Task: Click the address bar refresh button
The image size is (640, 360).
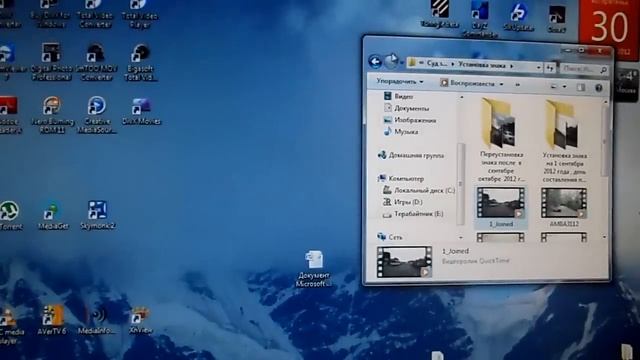Action: (x=550, y=68)
